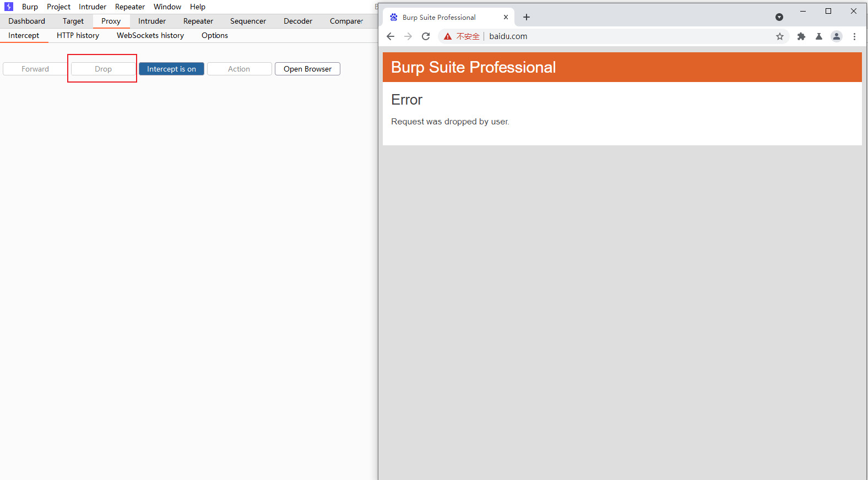
Task: Click the 'Request was dropped by user.' message
Action: 450,122
